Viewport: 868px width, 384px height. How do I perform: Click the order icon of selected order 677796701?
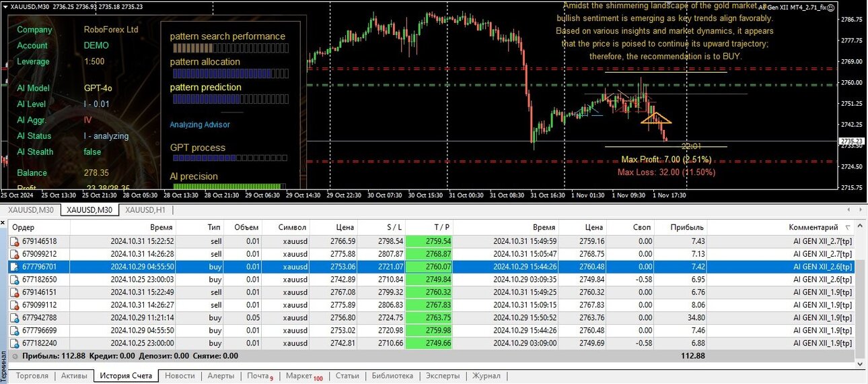click(x=15, y=267)
